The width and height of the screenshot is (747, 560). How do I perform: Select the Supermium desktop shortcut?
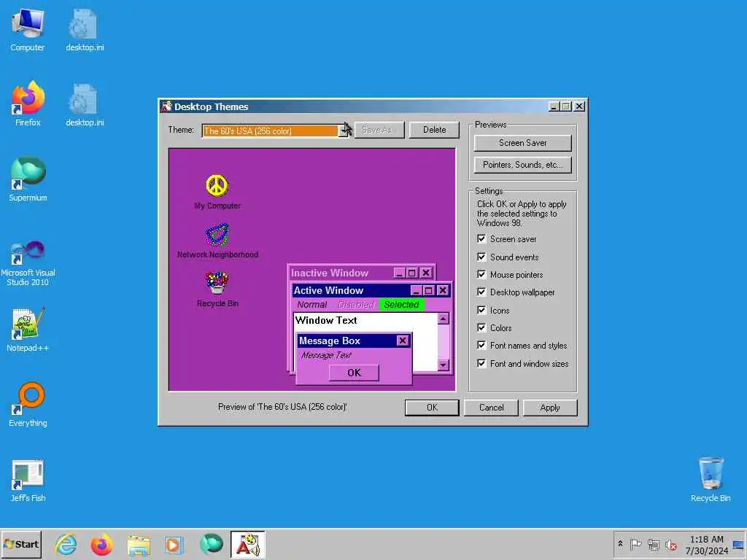pyautogui.click(x=28, y=179)
